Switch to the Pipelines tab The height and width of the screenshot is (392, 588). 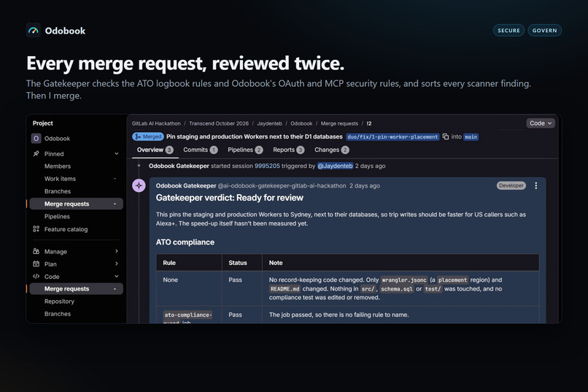coord(245,150)
